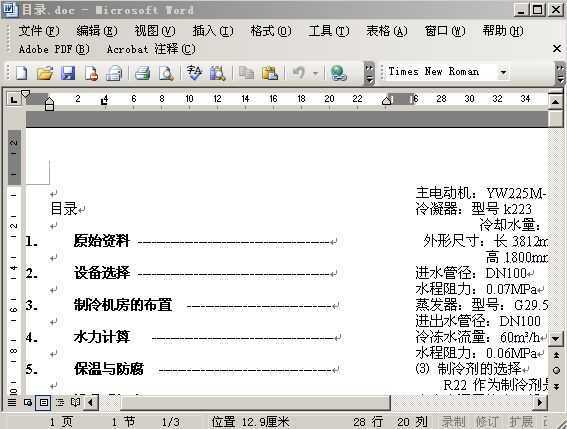
Task: Toggle 扩展 extend selection in status bar
Action: [521, 422]
